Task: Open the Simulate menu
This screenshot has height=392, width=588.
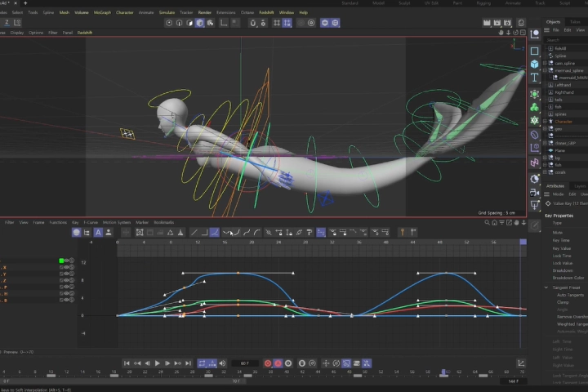Action: click(x=167, y=12)
